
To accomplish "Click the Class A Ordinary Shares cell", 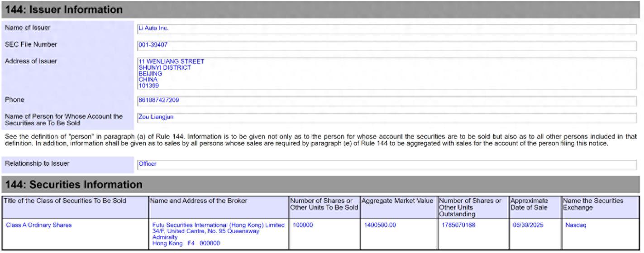I will coord(39,225).
